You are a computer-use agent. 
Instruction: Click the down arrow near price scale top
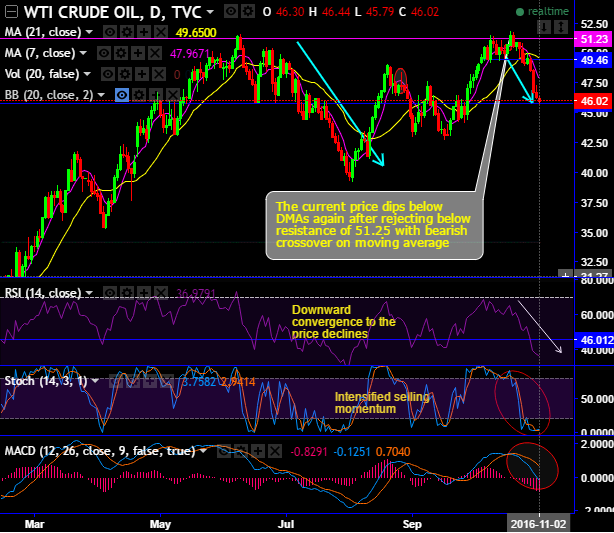point(544,27)
